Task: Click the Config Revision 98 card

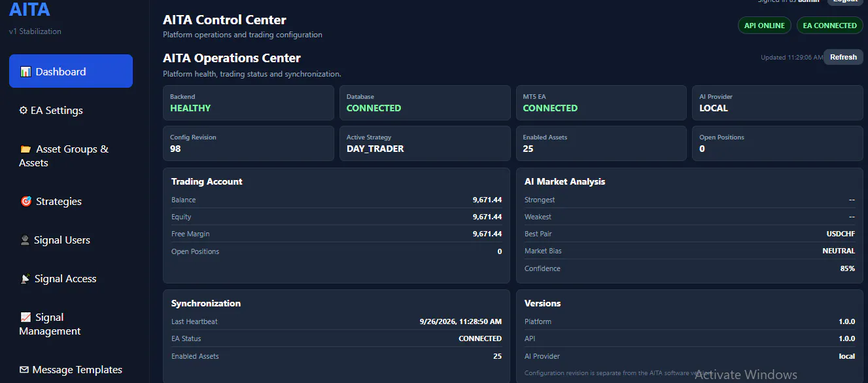Action: tap(249, 143)
